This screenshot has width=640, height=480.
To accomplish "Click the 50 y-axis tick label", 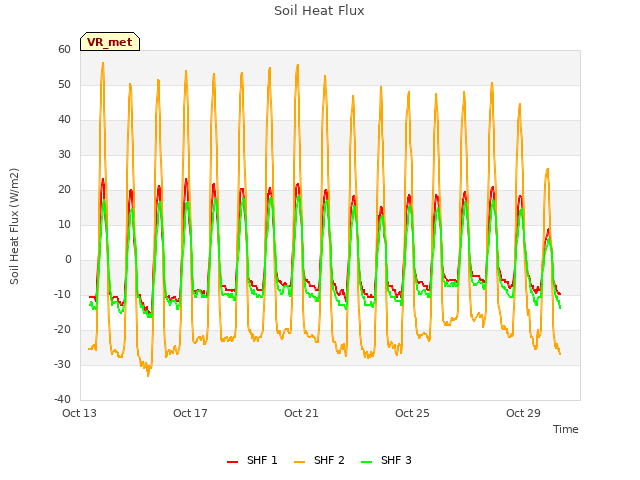I will [x=64, y=84].
